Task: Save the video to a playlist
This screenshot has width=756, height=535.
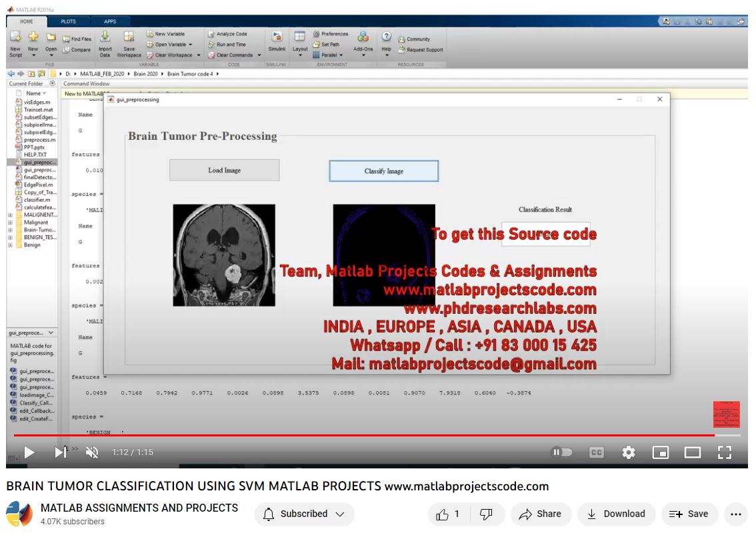Action: 689,514
